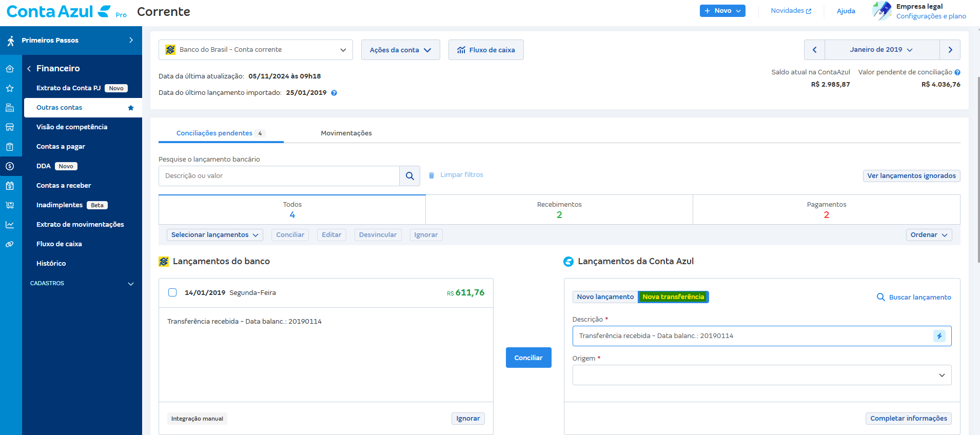Screen dimensions: 980x435
Task: Open the link integrations sidebar icon
Action: coord(10,244)
